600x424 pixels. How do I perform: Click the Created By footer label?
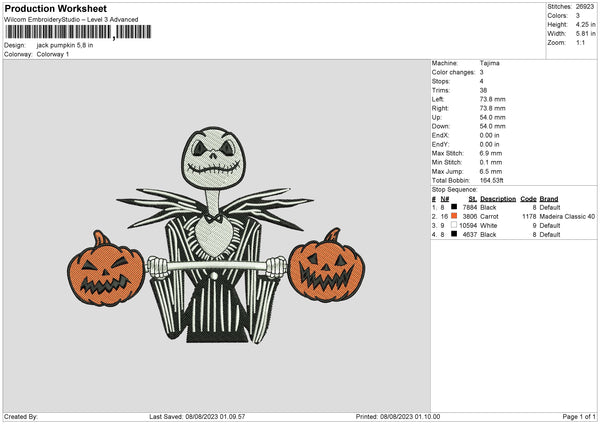21,417
